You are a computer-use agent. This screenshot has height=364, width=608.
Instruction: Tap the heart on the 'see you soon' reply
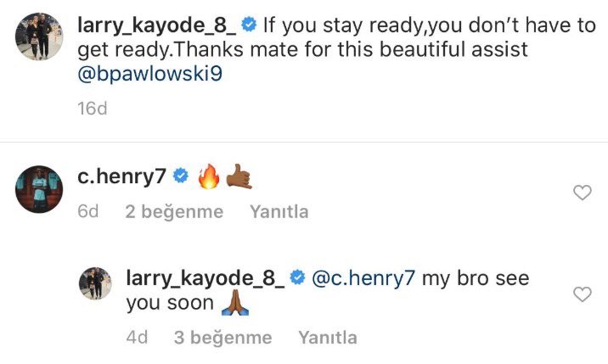pos(582,294)
